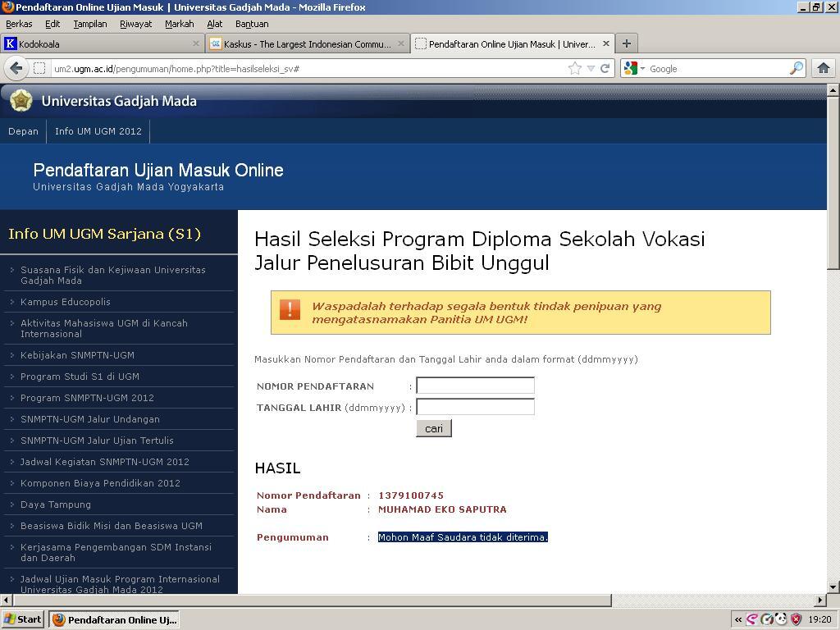Open SNMPTN-UGM Jalur Ujian Tertulis link
Viewport: 840px width, 630px height.
click(97, 441)
